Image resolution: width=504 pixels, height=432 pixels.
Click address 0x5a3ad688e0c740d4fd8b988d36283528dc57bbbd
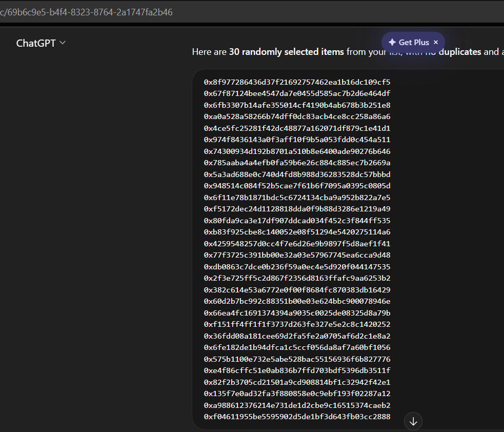click(297, 174)
